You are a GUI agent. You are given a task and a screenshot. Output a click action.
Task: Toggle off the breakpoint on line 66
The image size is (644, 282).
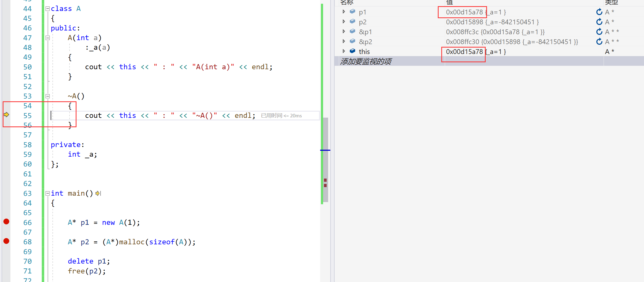tap(6, 222)
